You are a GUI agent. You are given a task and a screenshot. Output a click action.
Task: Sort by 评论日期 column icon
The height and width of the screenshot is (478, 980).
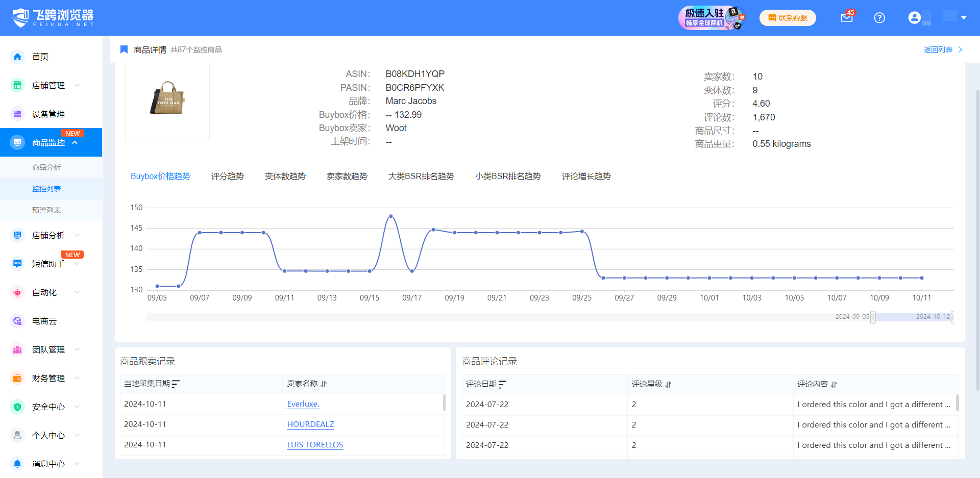(x=503, y=384)
